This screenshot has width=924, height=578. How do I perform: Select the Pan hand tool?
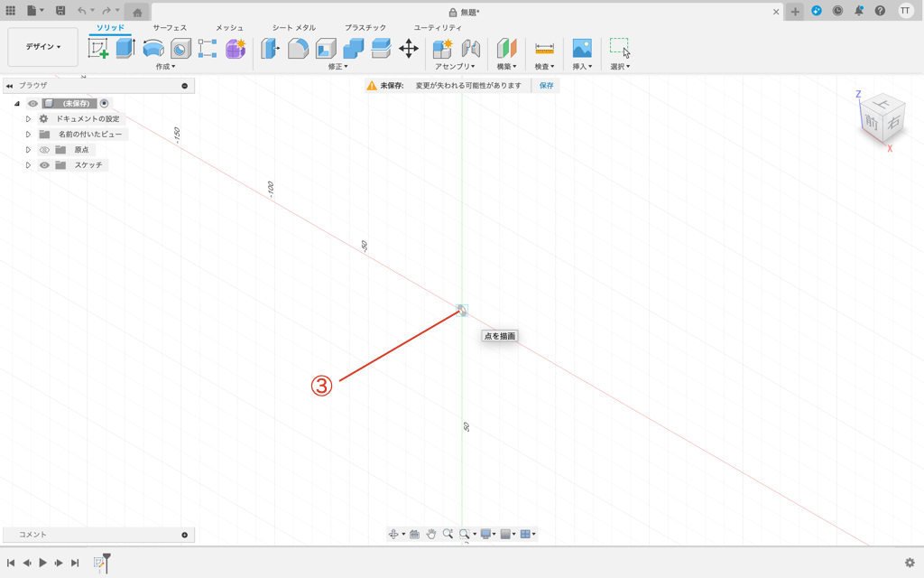coord(430,534)
